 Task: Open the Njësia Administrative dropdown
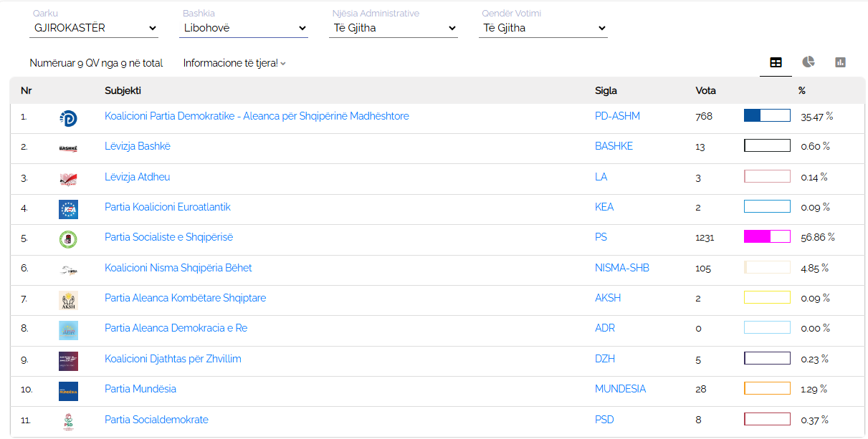(395, 28)
